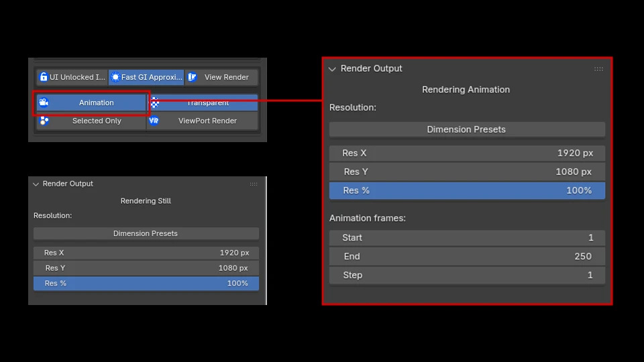Toggle the Transparent background option
Image resolution: width=644 pixels, height=362 pixels.
coord(203,103)
